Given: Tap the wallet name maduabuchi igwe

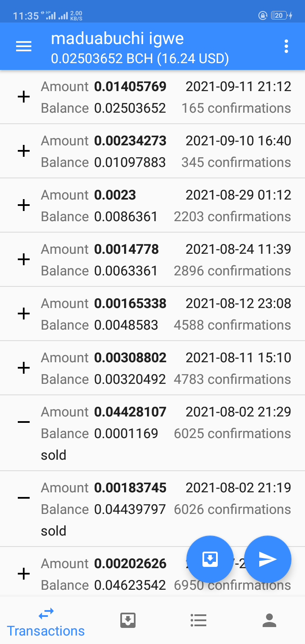Looking at the screenshot, I should click(117, 39).
